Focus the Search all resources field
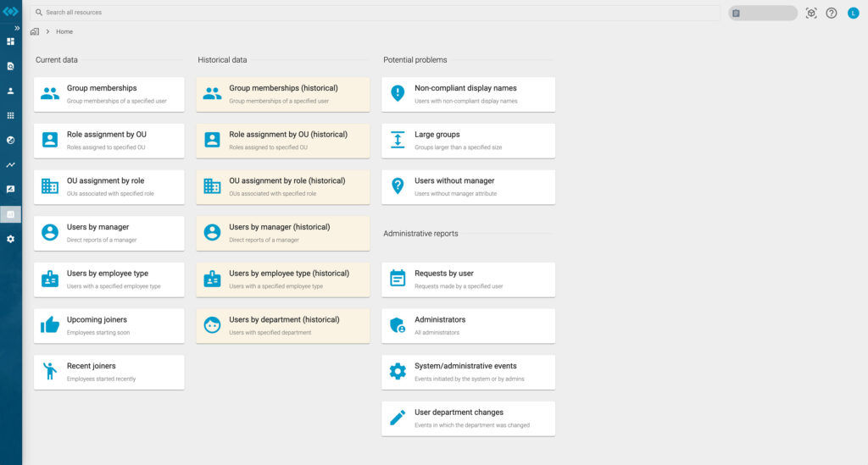 (375, 12)
